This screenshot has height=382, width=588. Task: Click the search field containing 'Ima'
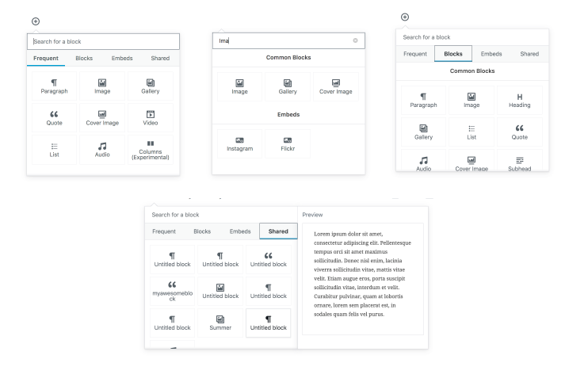click(x=288, y=40)
